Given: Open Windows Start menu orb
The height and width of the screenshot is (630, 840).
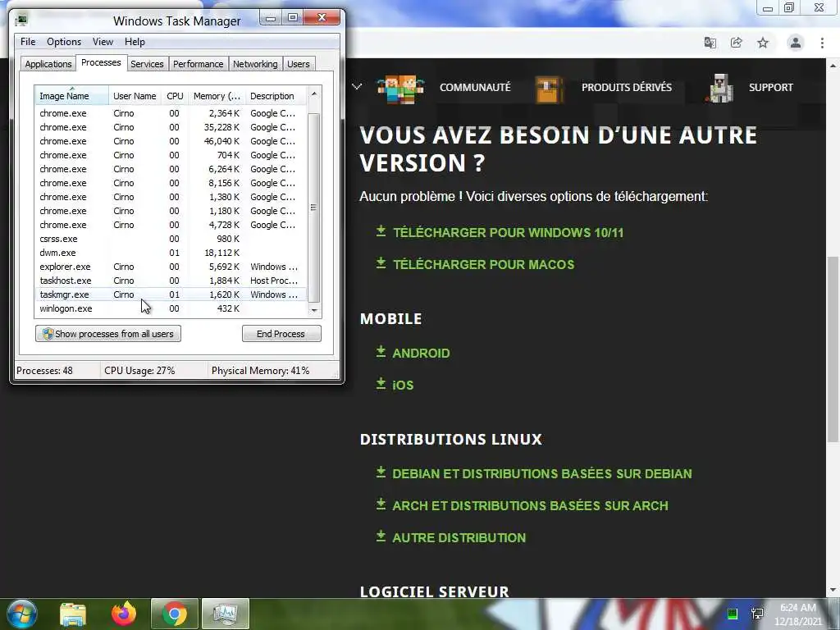Looking at the screenshot, I should pos(21,614).
